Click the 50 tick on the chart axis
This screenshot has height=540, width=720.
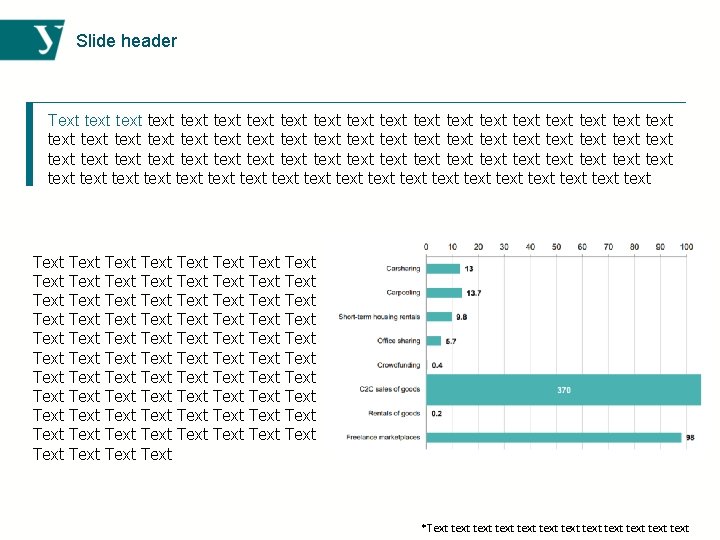pos(556,246)
